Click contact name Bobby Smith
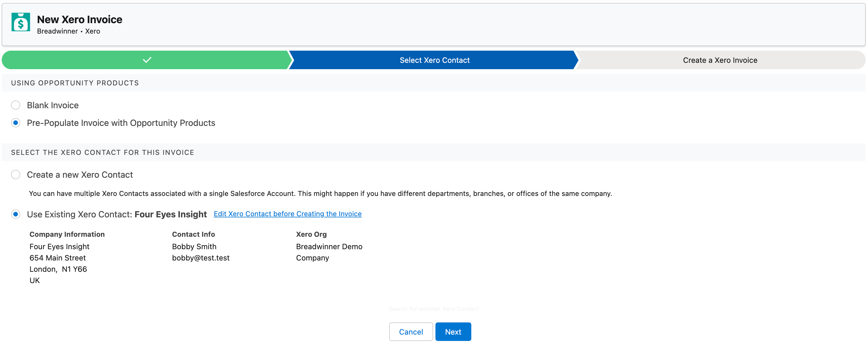This screenshot has height=356, width=868. 194,247
